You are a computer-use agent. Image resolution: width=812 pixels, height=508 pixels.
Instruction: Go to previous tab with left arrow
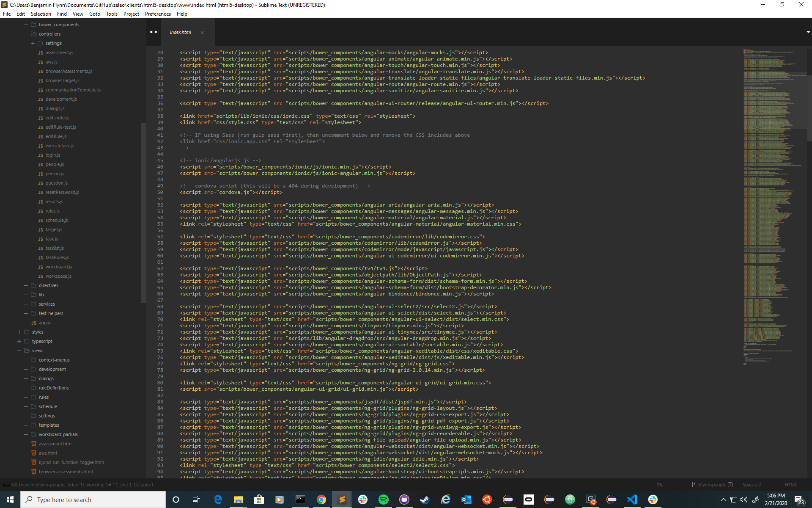click(151, 32)
